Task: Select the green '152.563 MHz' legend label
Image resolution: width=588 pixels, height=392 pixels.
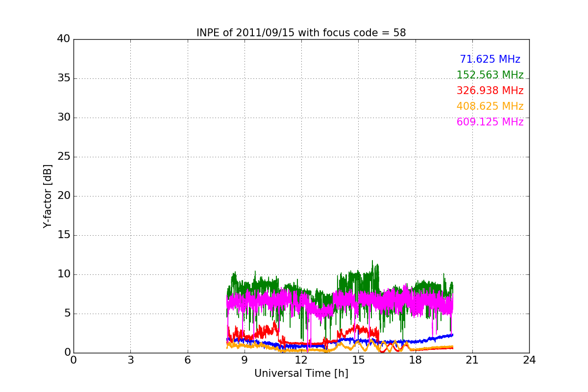Action: [490, 75]
